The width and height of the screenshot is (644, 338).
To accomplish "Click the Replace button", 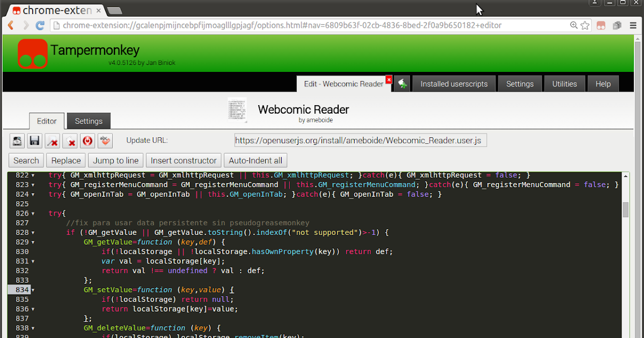I will (66, 160).
